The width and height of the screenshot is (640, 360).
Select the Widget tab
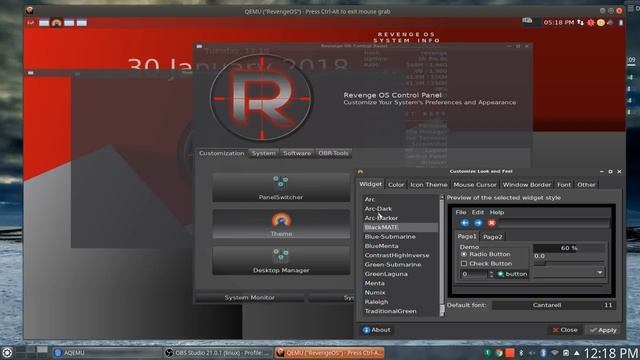(x=371, y=184)
